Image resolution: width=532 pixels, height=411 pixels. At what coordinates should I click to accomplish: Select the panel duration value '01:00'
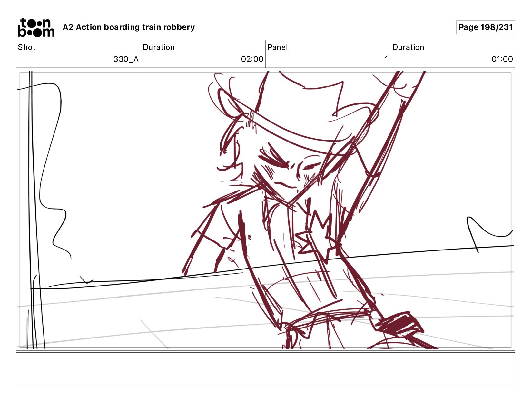(x=502, y=59)
